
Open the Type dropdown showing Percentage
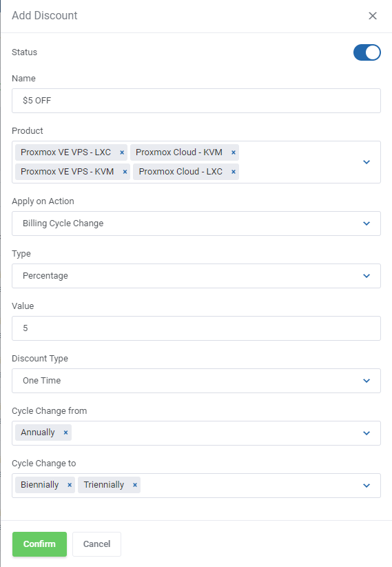click(196, 276)
